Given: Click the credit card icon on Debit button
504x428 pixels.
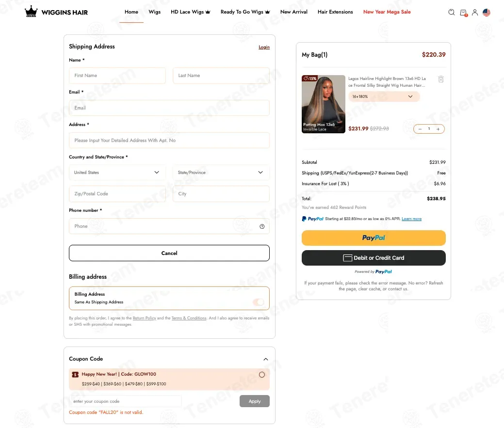Looking at the screenshot, I should (x=347, y=258).
